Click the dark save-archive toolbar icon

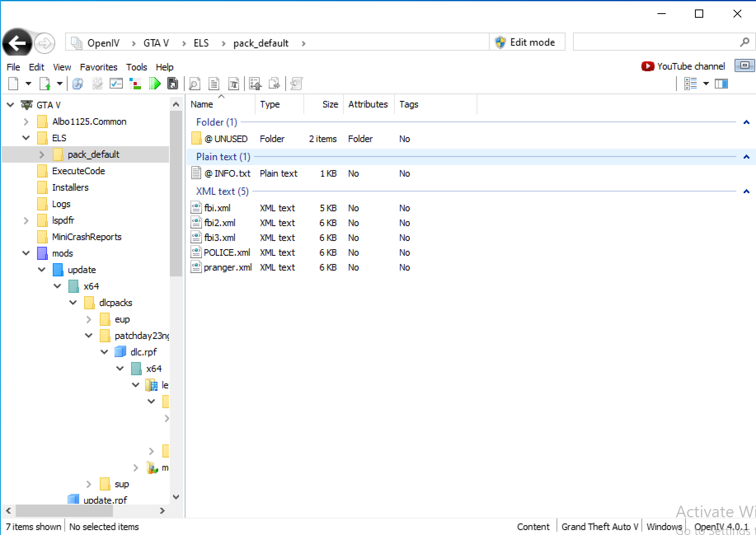(173, 84)
